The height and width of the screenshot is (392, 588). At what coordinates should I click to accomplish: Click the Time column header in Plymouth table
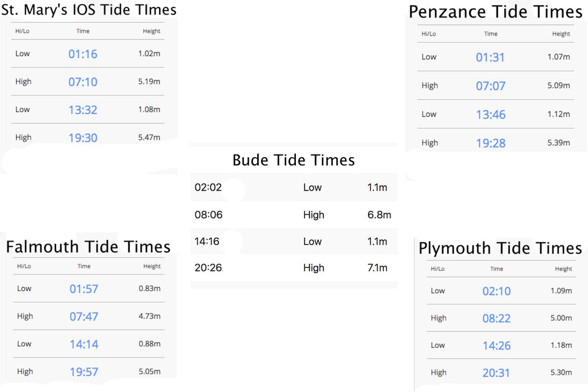coord(496,269)
